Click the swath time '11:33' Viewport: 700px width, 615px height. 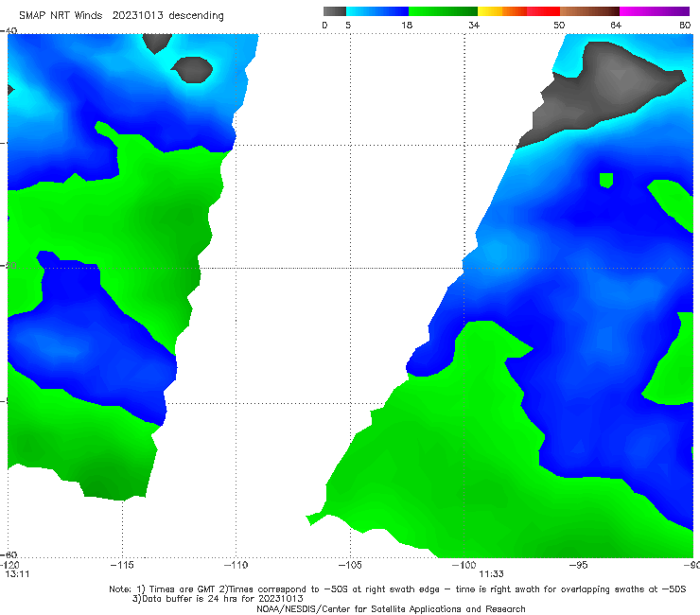point(491,574)
